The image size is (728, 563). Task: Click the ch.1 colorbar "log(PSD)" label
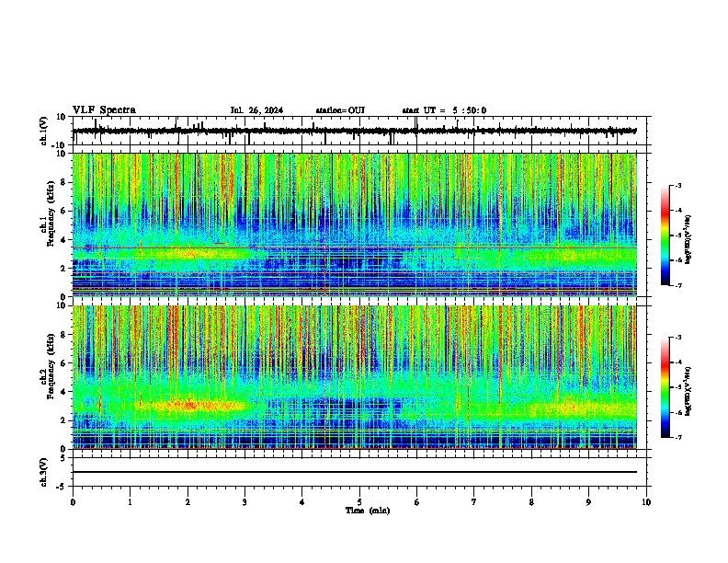688,239
